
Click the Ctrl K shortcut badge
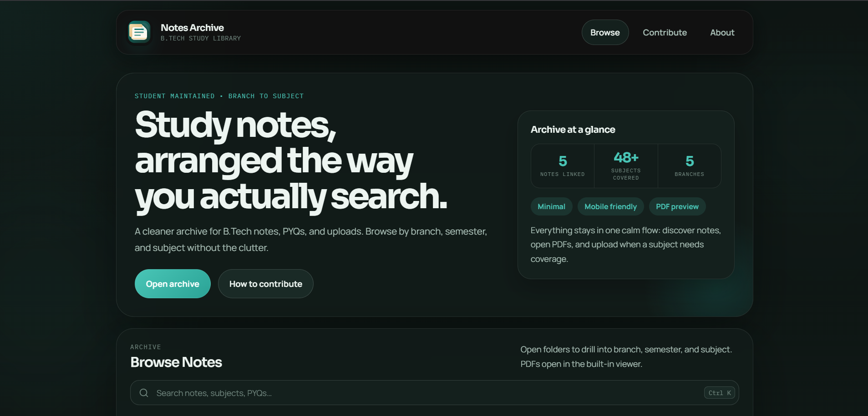(719, 392)
